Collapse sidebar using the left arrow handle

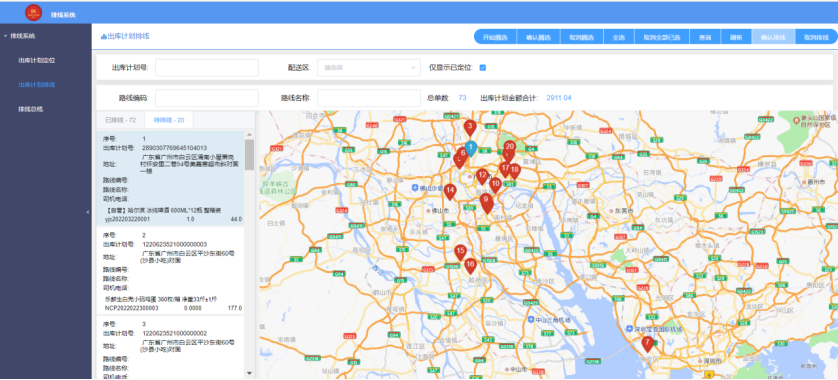(x=88, y=212)
